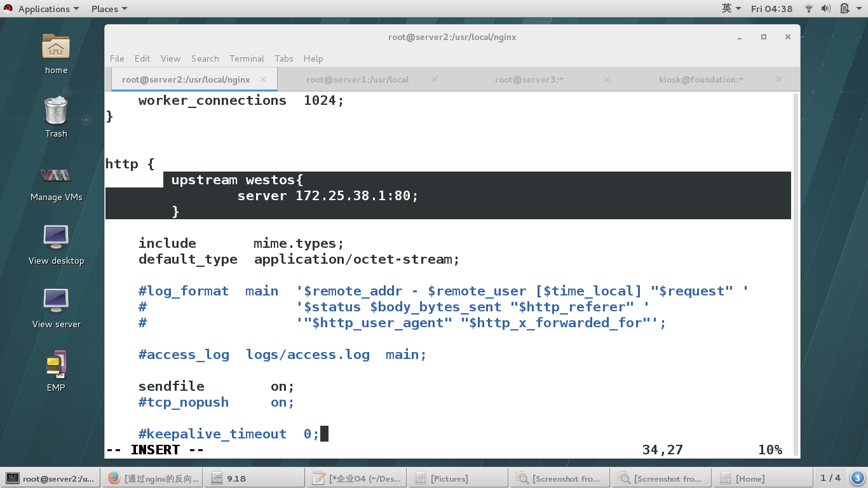868x488 pixels.
Task: Click the terminal vertical scrollbar
Action: (x=796, y=274)
